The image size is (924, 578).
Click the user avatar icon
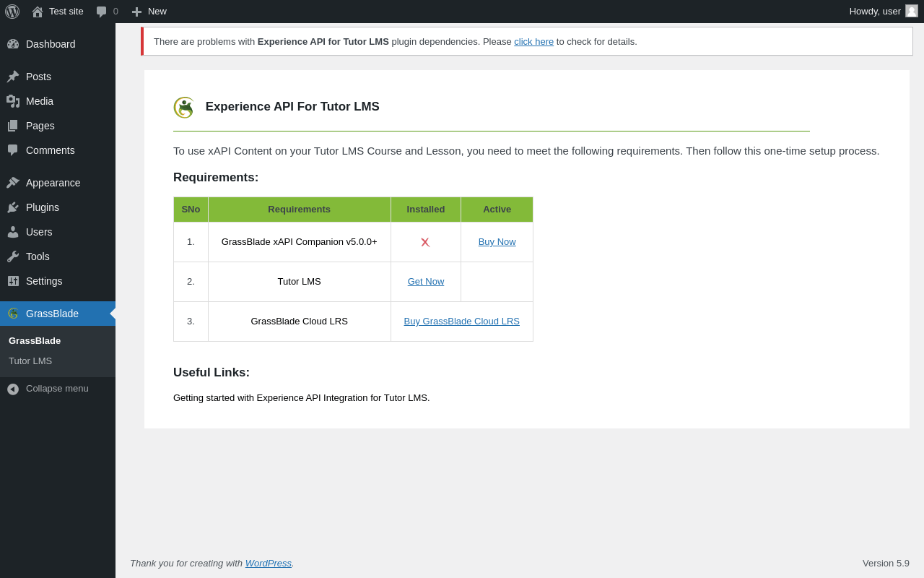pyautogui.click(x=912, y=11)
